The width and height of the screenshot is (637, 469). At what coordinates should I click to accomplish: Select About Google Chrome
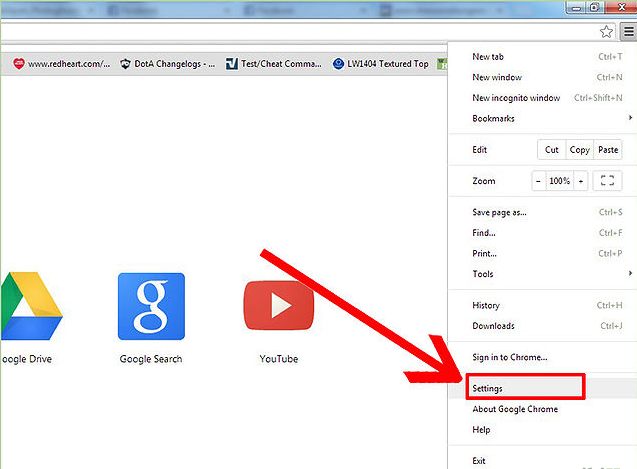click(542, 409)
